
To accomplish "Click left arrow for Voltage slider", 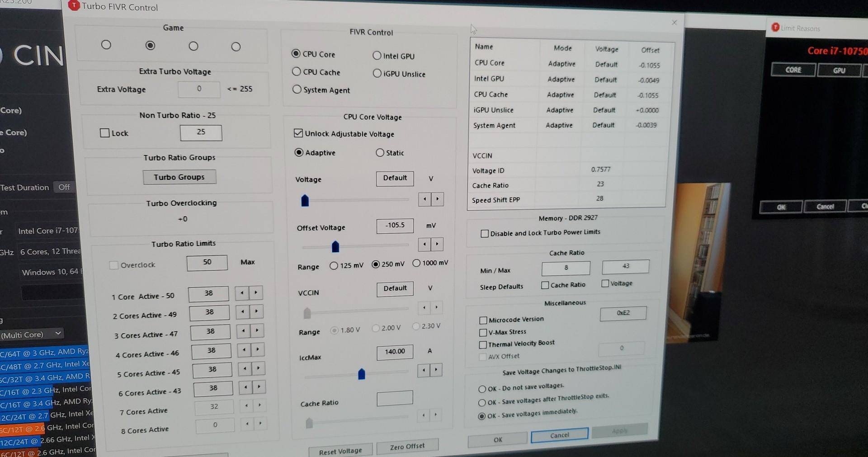I will click(x=425, y=199).
